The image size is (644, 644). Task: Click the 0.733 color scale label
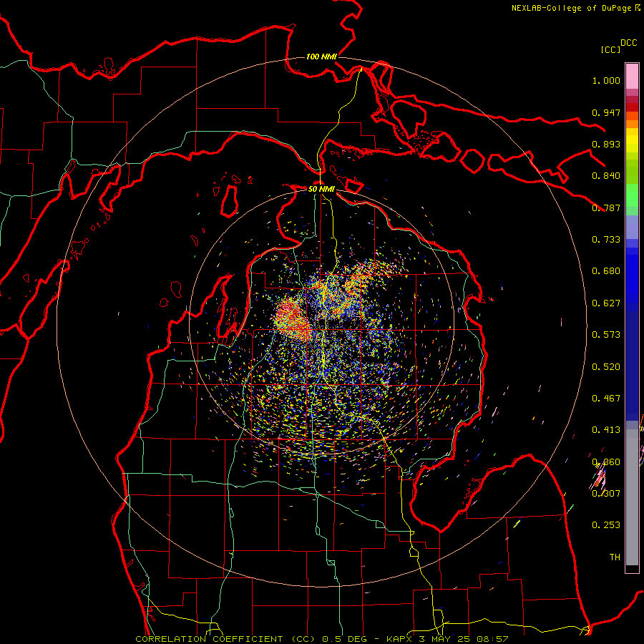point(606,240)
